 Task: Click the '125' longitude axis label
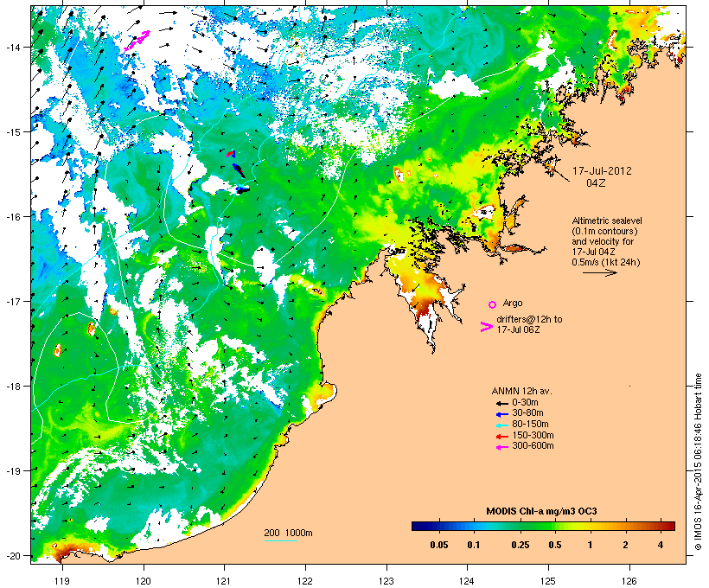tap(548, 581)
